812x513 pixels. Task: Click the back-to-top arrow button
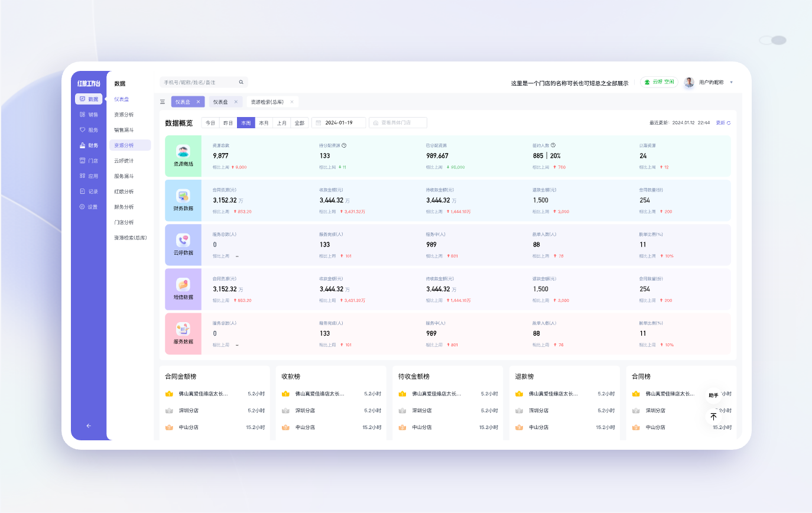pyautogui.click(x=713, y=417)
